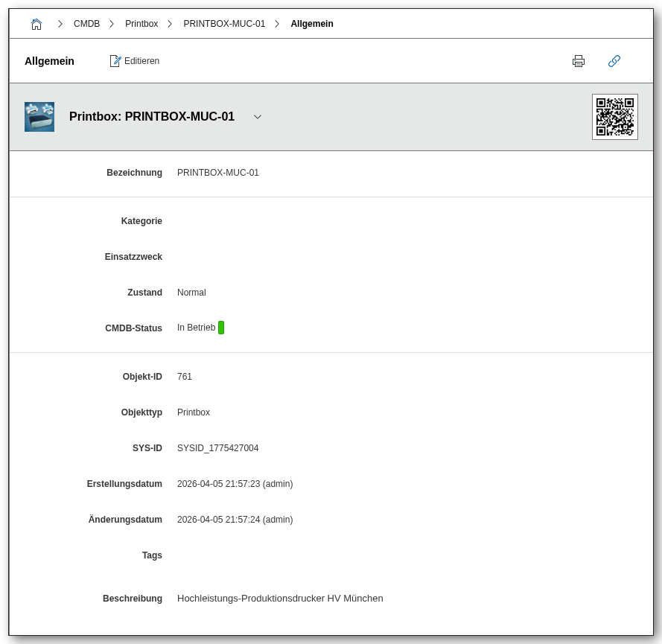Click the Printbox object image icon
This screenshot has width=662, height=644.
(x=39, y=117)
